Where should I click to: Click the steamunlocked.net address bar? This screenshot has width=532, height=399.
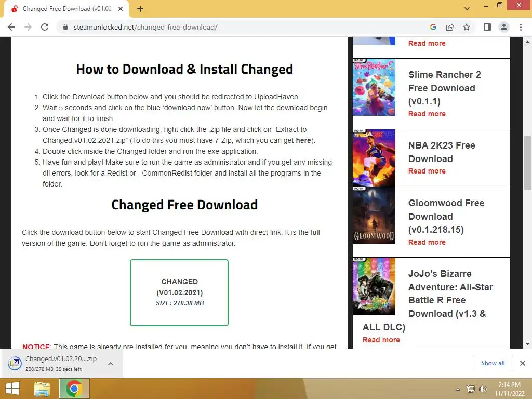pos(243,27)
